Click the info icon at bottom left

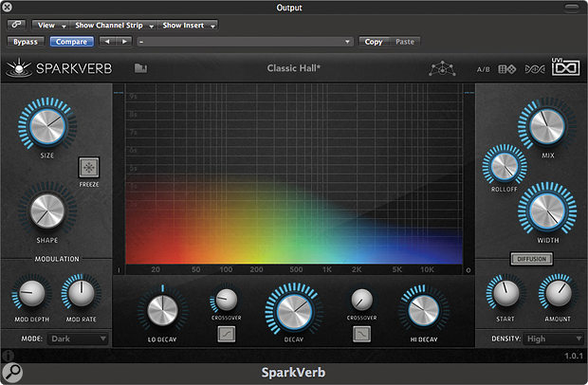tap(8, 356)
